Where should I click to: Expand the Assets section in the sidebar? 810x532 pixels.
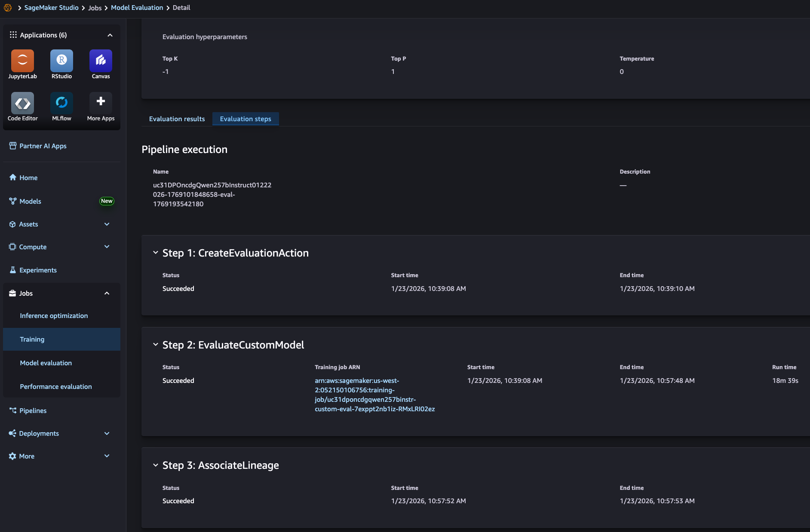coord(107,224)
